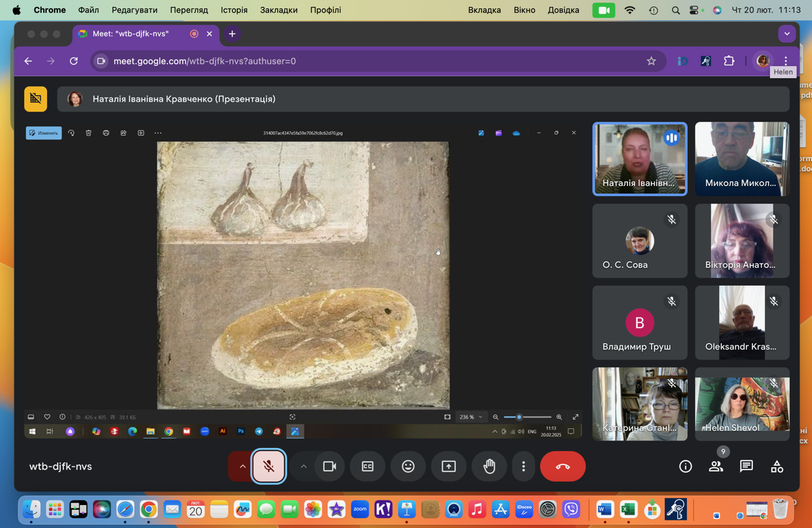Open Chrome three-dot menu
The image size is (812, 528).
785,61
